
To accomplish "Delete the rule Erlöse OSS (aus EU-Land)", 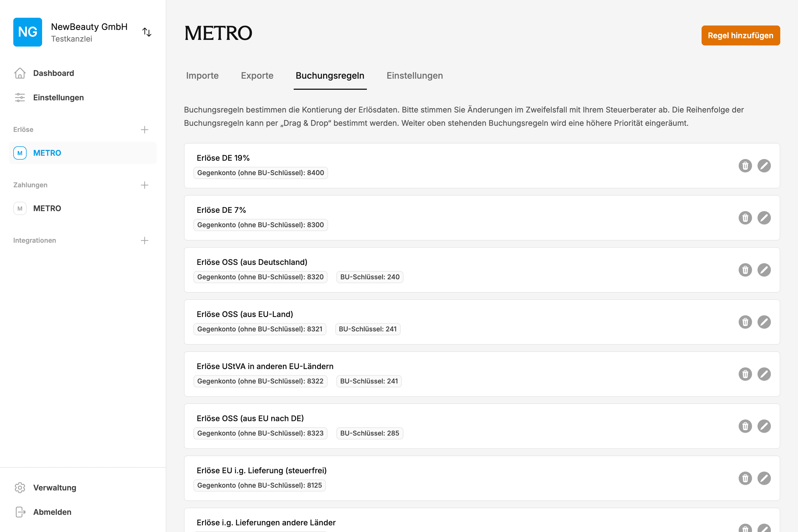I will (745, 322).
